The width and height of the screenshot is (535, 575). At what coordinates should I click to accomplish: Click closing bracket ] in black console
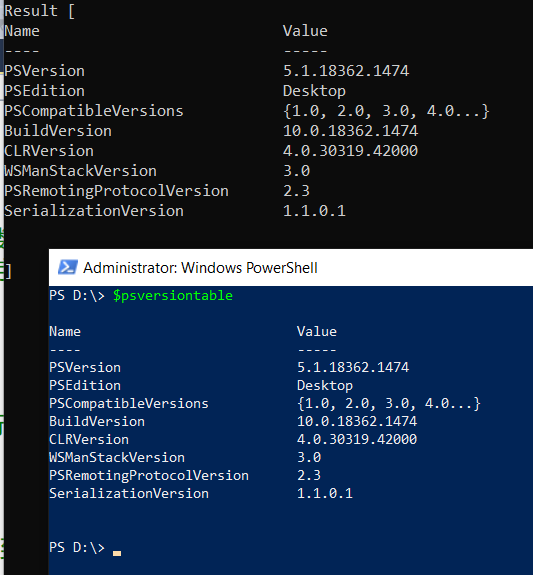tap(8, 271)
